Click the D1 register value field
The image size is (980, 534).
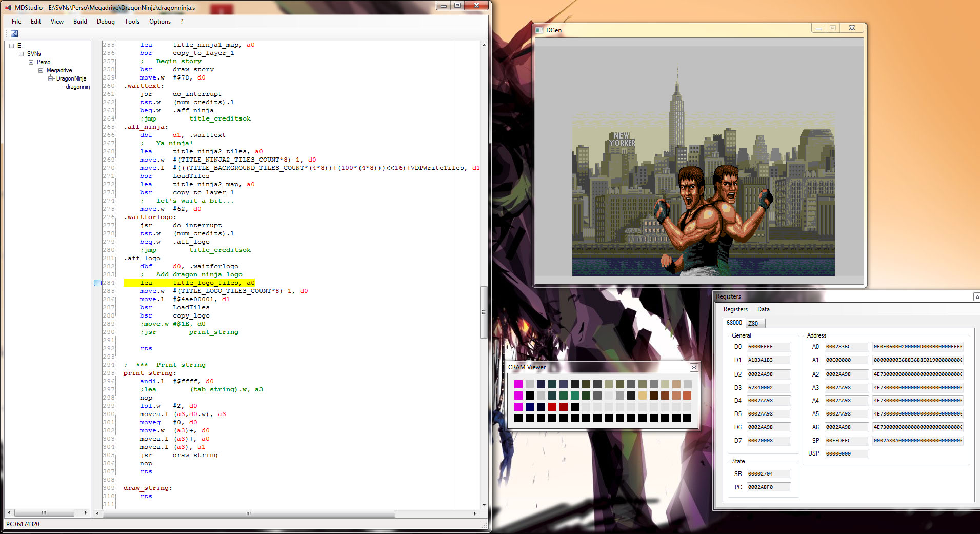[769, 360]
